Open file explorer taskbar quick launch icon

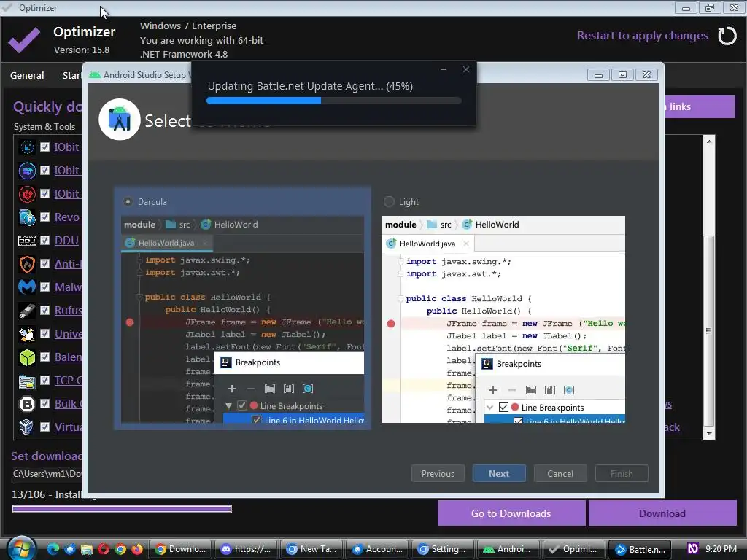(x=86, y=549)
